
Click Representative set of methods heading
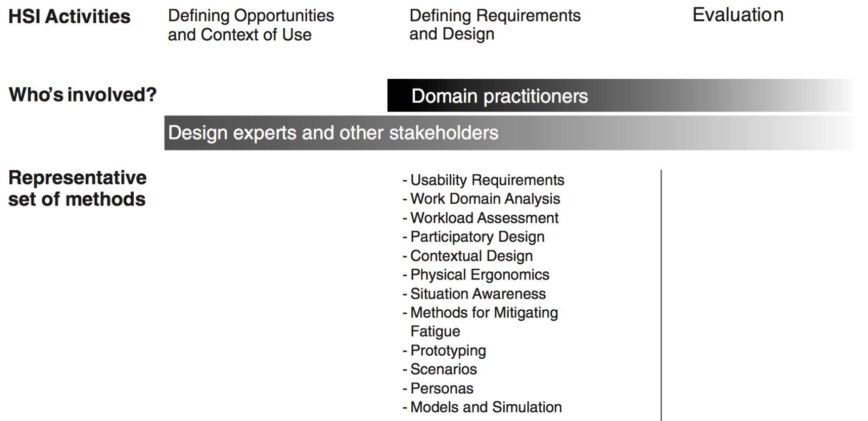tap(78, 188)
